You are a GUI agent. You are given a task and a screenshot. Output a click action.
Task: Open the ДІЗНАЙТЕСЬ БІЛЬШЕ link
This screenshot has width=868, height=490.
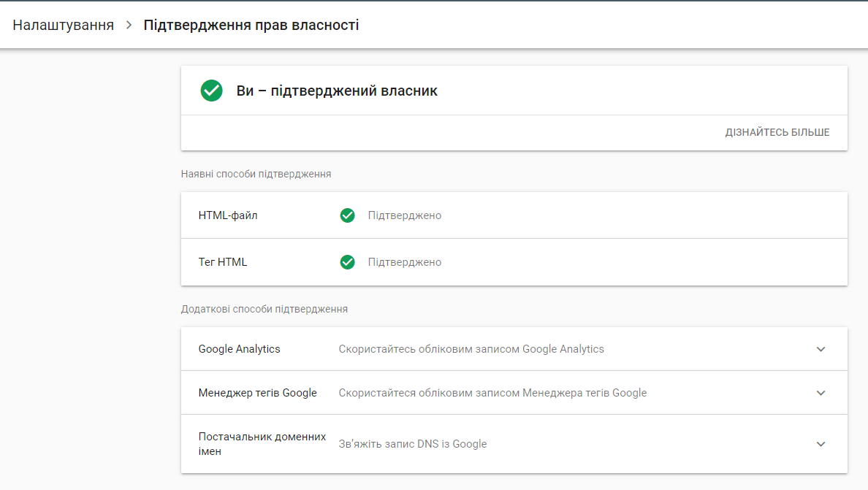777,132
